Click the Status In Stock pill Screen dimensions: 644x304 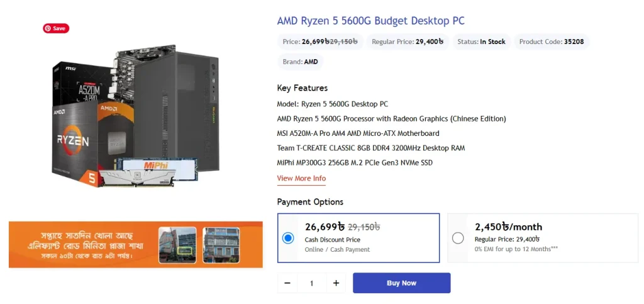(x=481, y=42)
